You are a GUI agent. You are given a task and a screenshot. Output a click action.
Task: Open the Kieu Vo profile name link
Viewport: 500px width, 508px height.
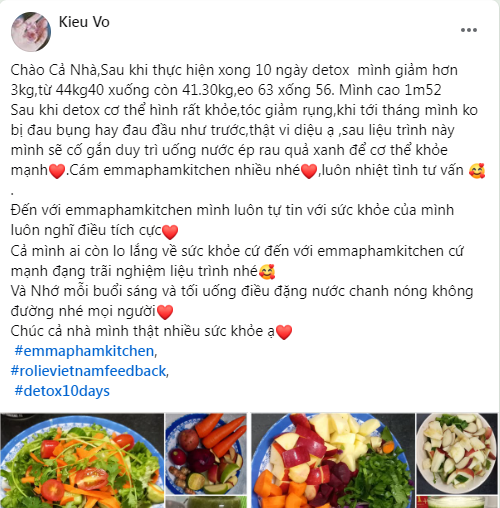point(84,22)
